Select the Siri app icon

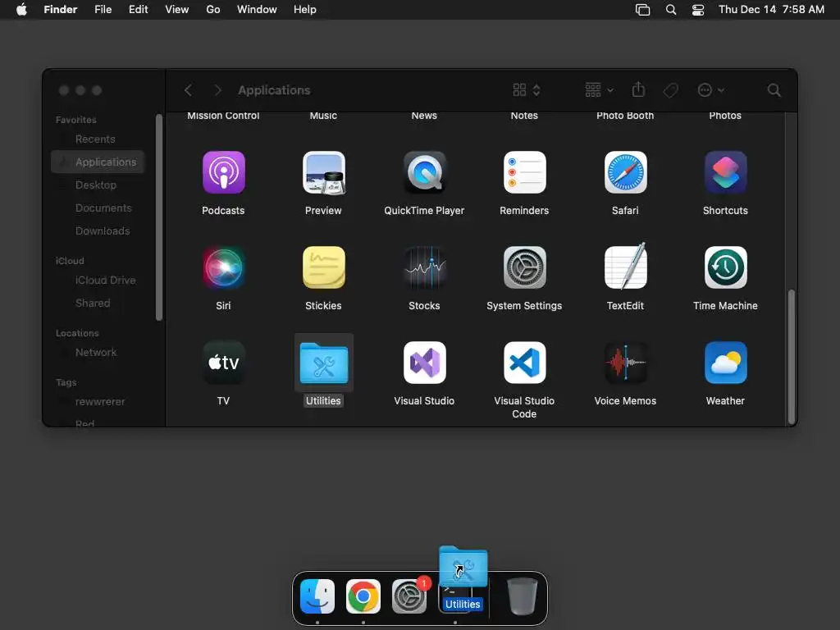(223, 267)
